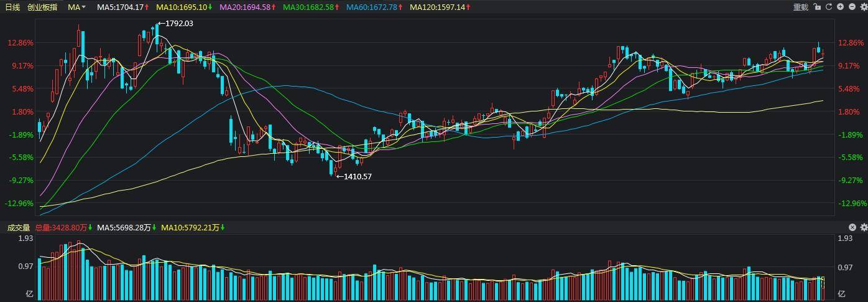Viewport: 868px width, 302px height.
Task: Click the unlock padlock icon
Action: click(817, 7)
